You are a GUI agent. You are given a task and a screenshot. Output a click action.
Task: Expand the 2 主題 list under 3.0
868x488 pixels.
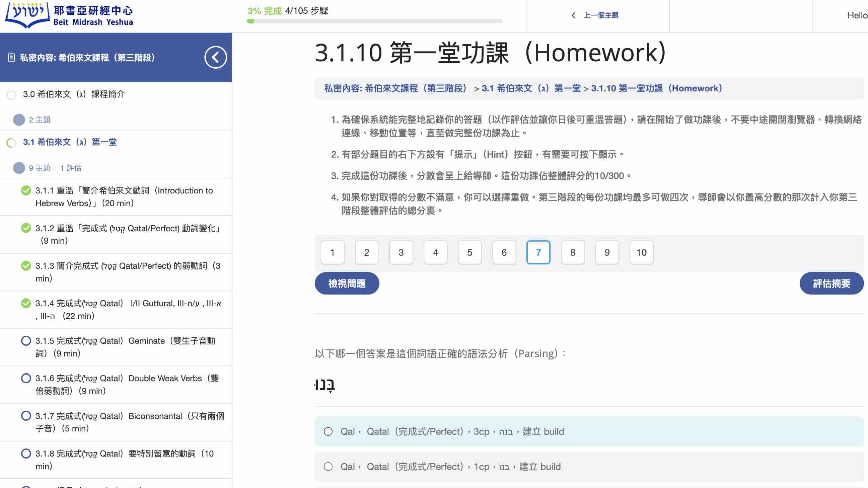[32, 120]
